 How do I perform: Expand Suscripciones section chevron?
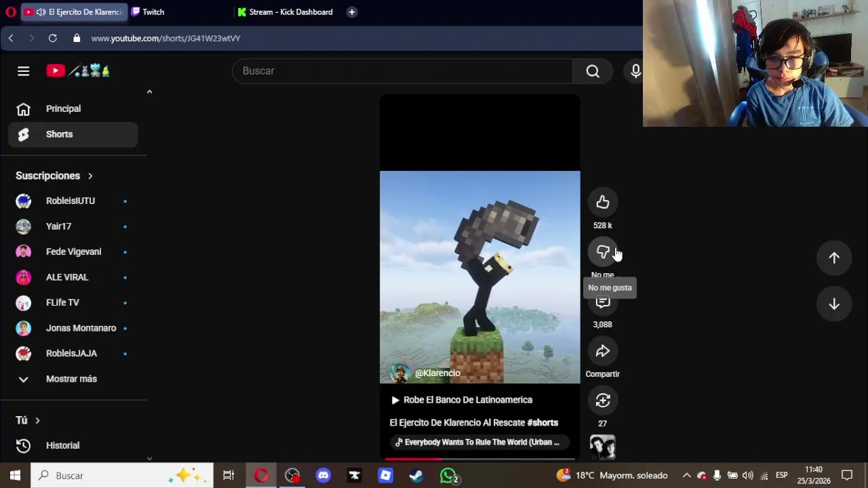pyautogui.click(x=90, y=176)
